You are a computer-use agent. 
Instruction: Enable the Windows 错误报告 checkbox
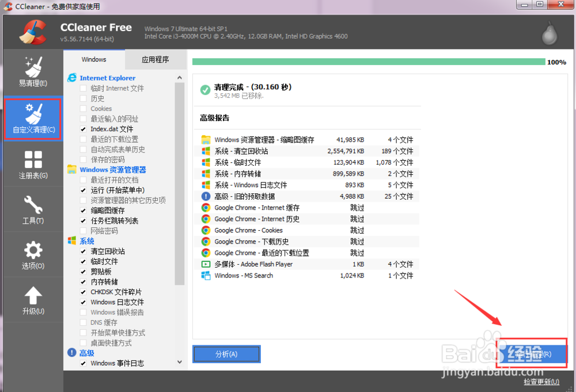[84, 313]
